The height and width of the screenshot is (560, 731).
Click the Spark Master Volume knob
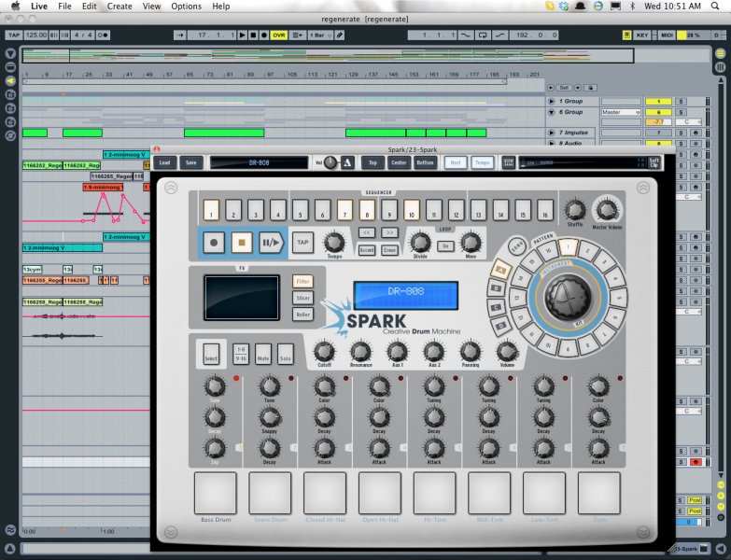607,210
